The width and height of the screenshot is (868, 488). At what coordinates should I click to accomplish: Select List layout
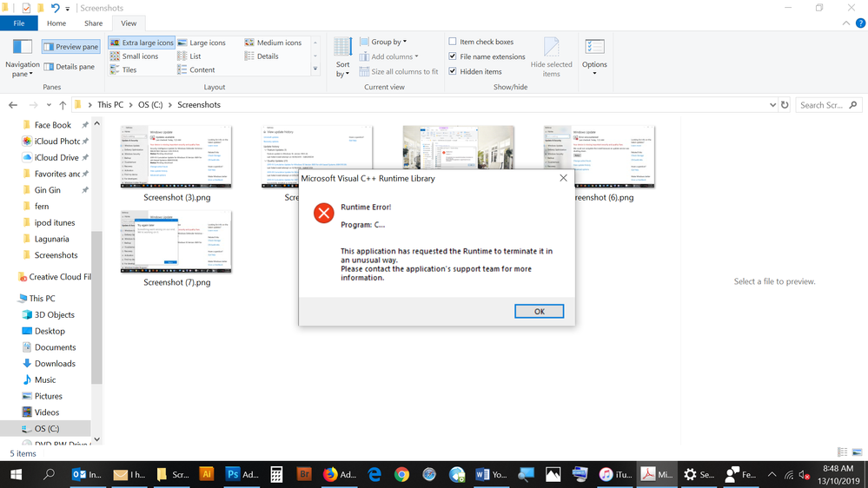189,56
